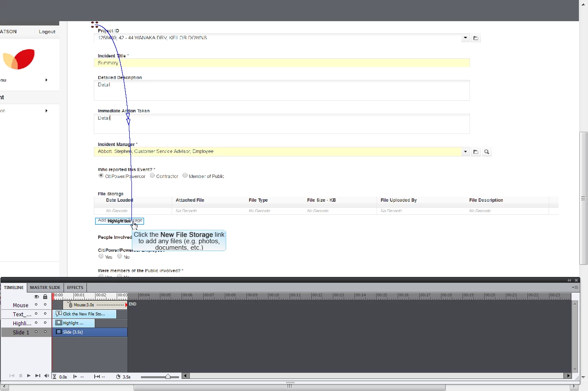The width and height of the screenshot is (588, 391).
Task: Collapse the timeline panel with double-arrow icon
Action: pyautogui.click(x=569, y=280)
